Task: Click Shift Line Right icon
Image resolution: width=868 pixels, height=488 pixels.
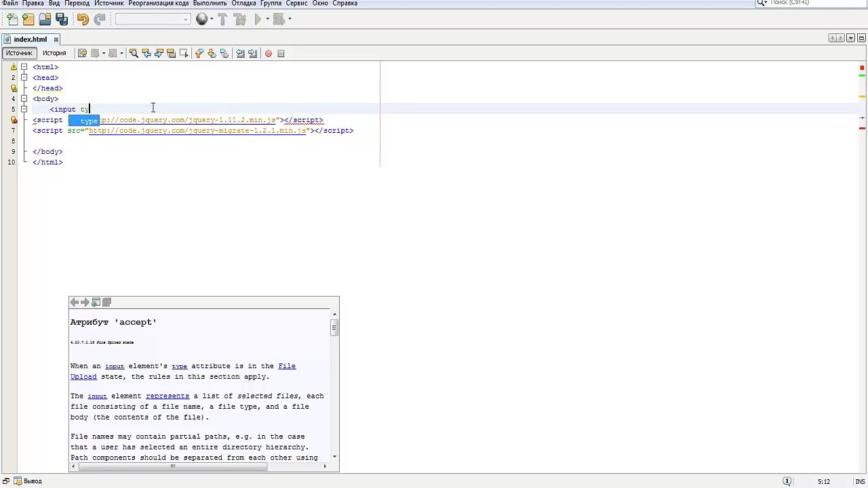Action: (252, 54)
